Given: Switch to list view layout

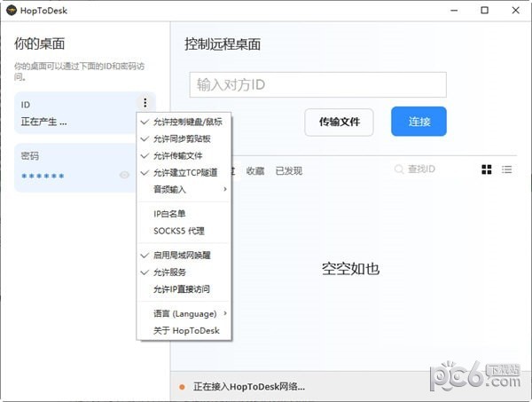Looking at the screenshot, I should (x=507, y=169).
